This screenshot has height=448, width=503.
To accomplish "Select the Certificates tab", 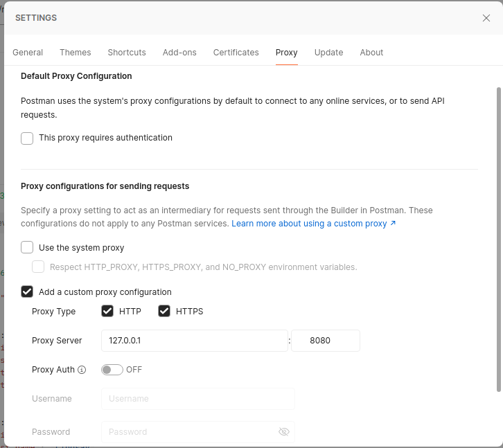I will (236, 53).
